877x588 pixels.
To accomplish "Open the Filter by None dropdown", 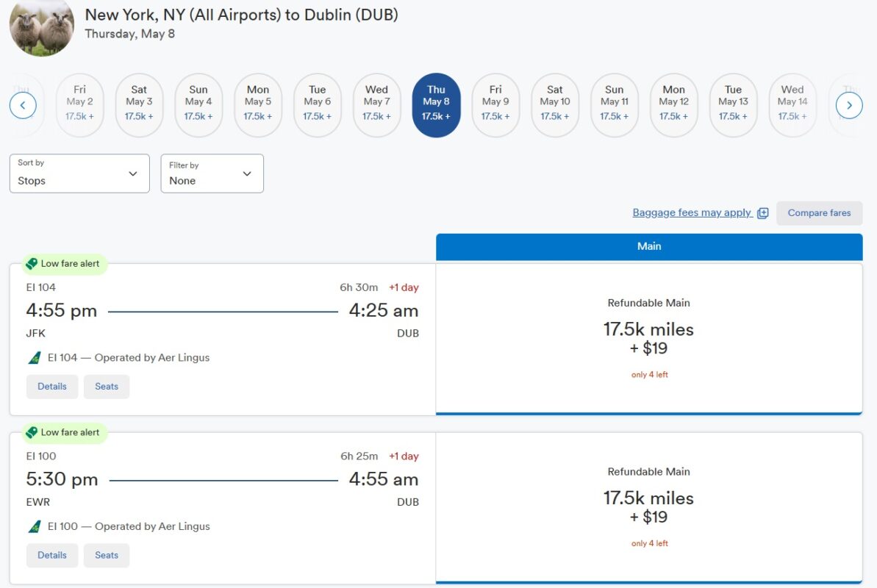I will pos(212,173).
